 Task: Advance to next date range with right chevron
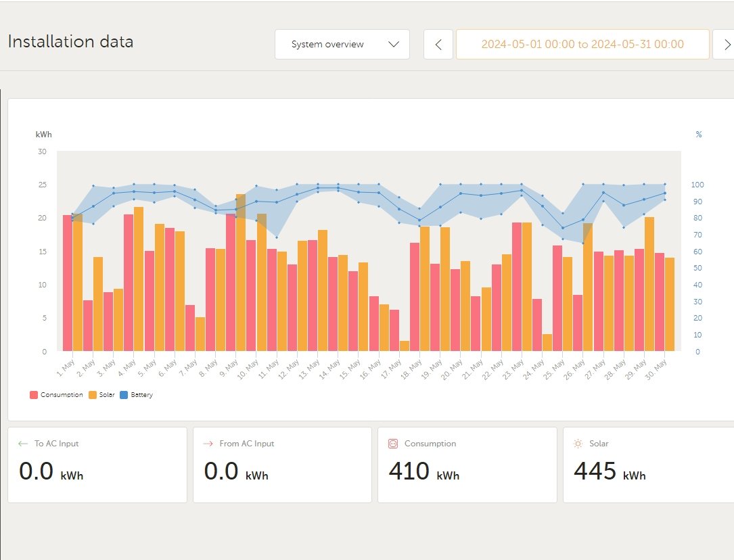tap(727, 45)
